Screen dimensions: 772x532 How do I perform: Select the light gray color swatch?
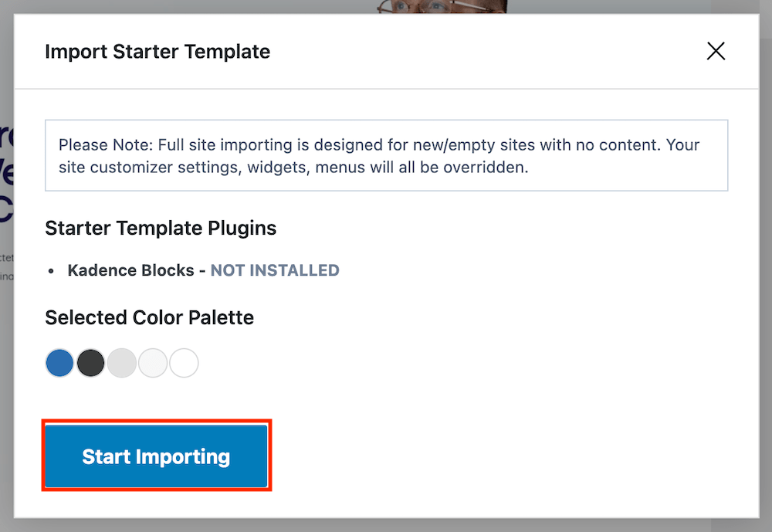click(122, 363)
